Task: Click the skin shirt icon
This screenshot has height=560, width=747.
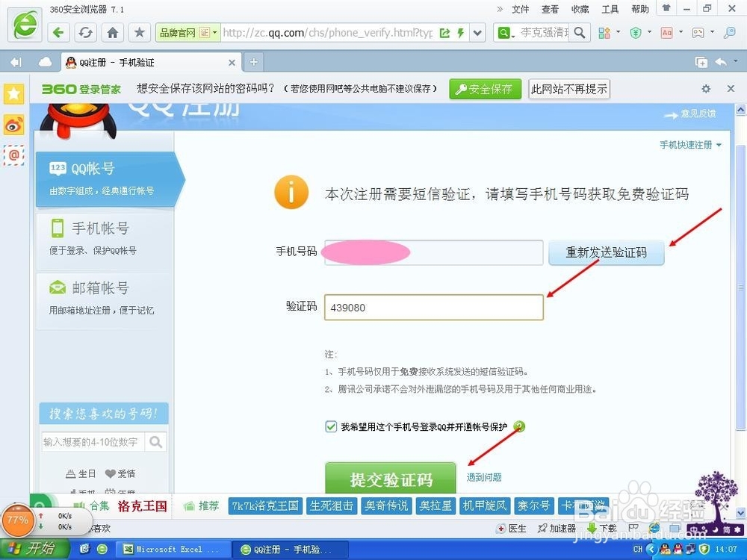Action: click(x=666, y=8)
